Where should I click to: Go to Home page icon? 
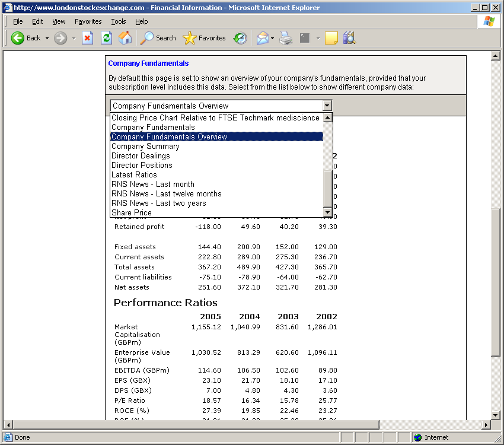[x=125, y=38]
